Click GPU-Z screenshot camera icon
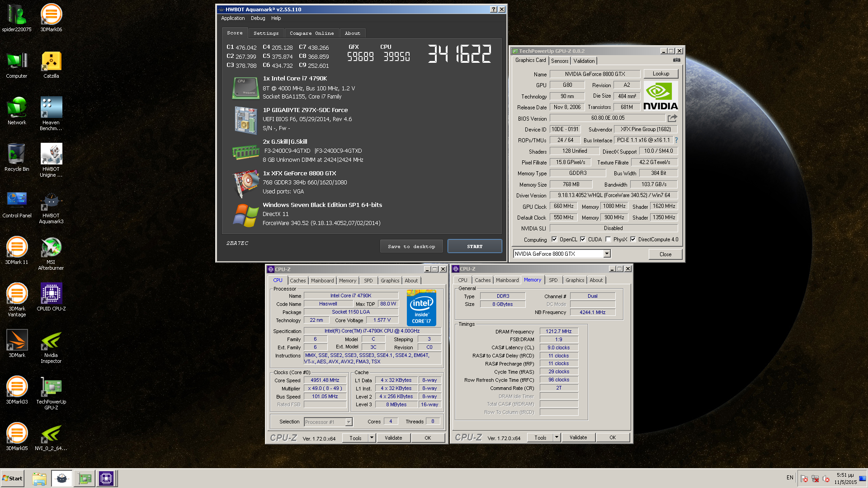Screen dimensions: 868x488 point(676,60)
